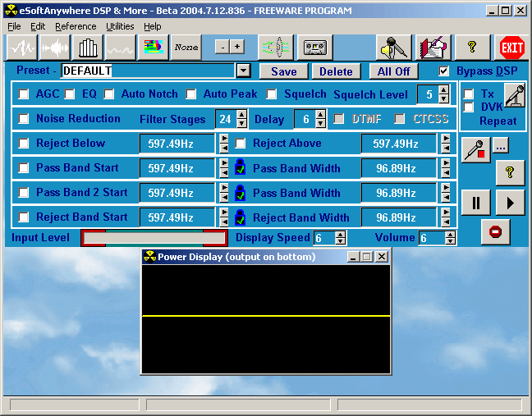Close the Power Display window
The image size is (532, 416).
pos(382,257)
